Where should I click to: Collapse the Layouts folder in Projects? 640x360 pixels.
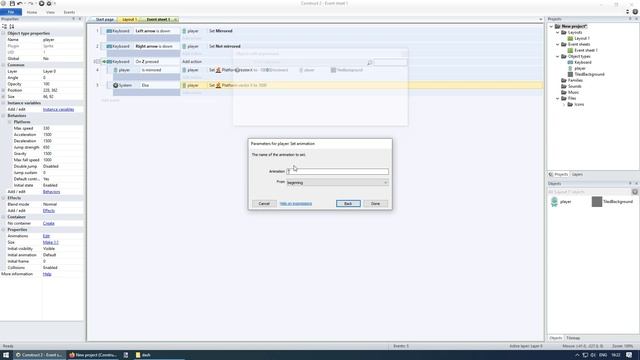[558, 32]
